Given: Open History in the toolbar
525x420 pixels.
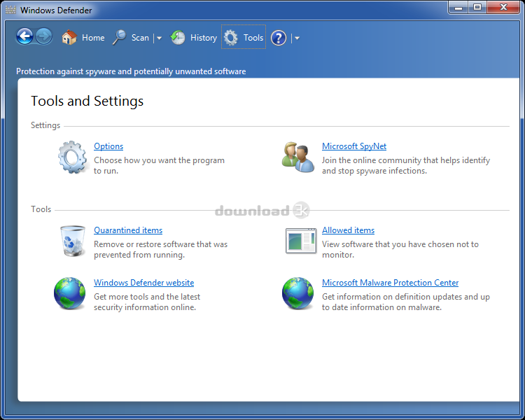Looking at the screenshot, I should [194, 38].
